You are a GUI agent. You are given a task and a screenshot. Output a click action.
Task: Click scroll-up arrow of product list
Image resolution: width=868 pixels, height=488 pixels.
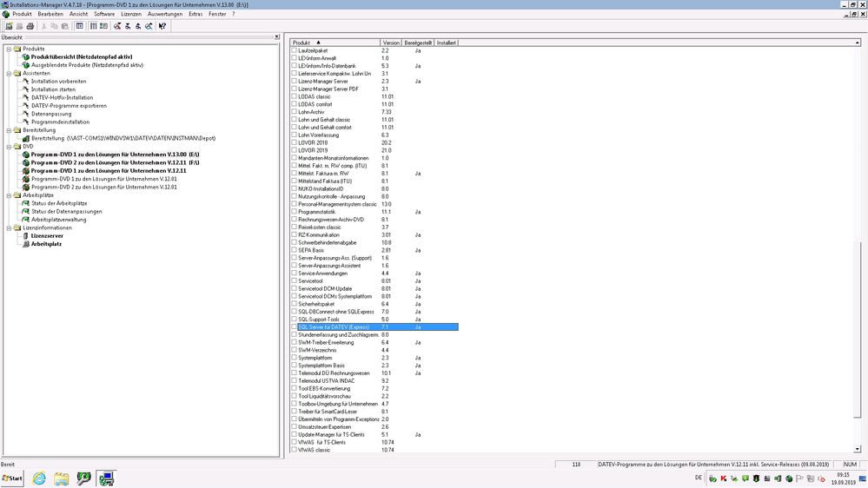pyautogui.click(x=857, y=43)
